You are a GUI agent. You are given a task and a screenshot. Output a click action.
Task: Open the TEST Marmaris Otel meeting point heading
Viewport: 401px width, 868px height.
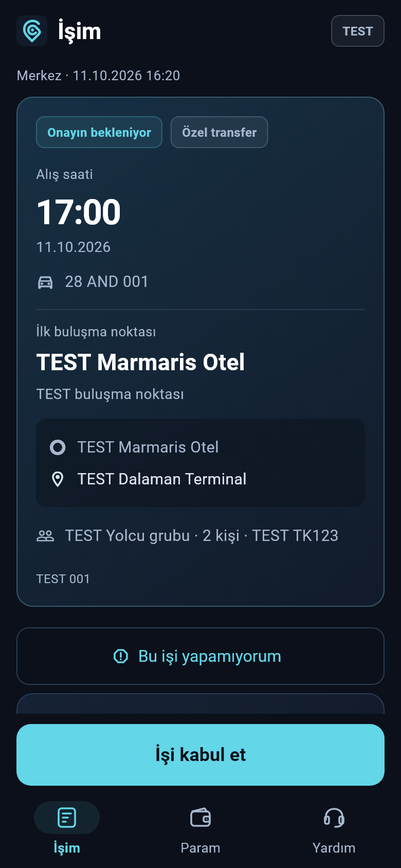140,362
